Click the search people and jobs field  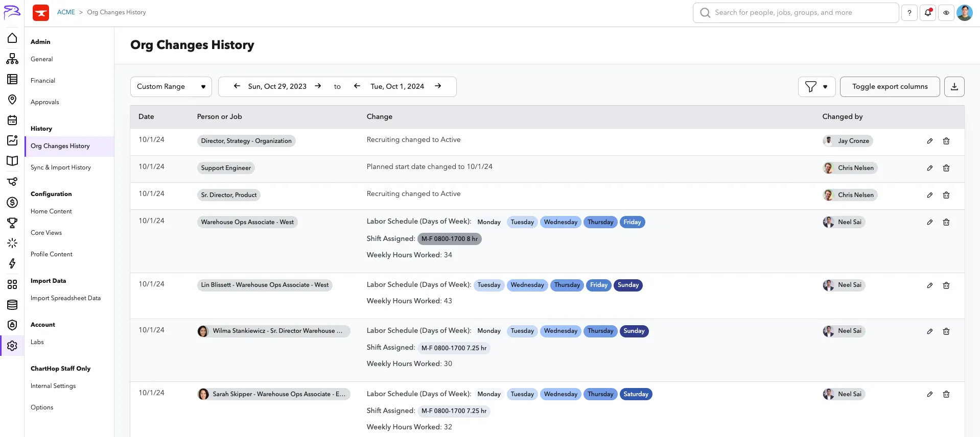coord(796,13)
